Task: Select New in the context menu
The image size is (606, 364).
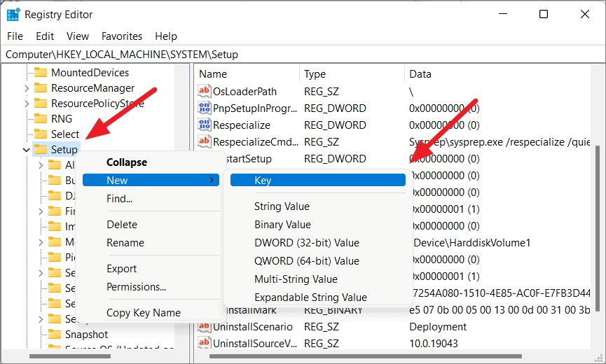Action: coord(151,181)
